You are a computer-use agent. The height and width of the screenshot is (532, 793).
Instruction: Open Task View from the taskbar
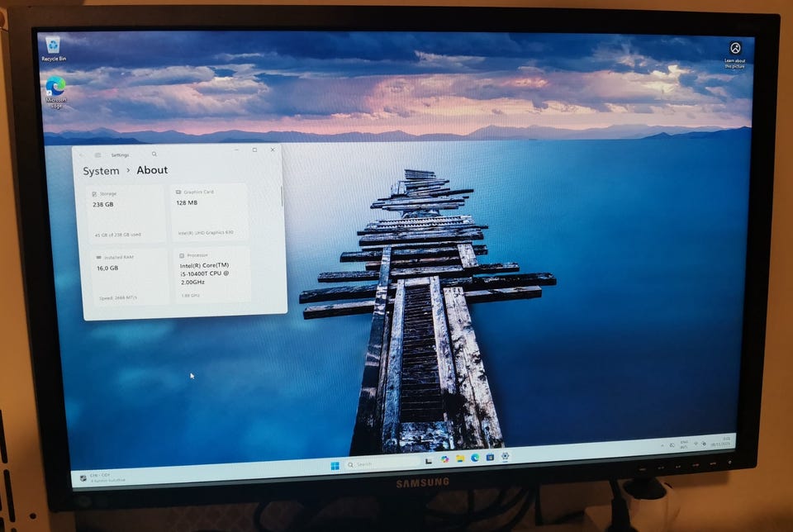pos(429,461)
